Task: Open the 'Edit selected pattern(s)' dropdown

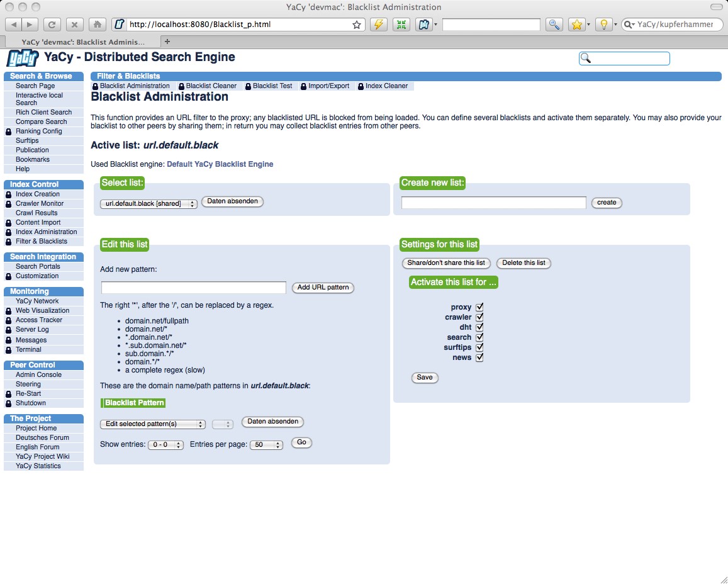Action: pyautogui.click(x=153, y=424)
